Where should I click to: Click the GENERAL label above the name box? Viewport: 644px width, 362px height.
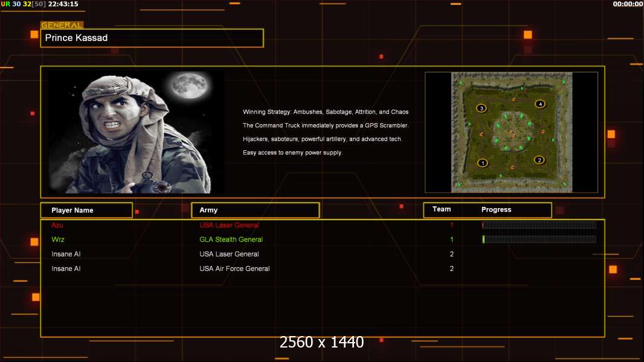(62, 25)
